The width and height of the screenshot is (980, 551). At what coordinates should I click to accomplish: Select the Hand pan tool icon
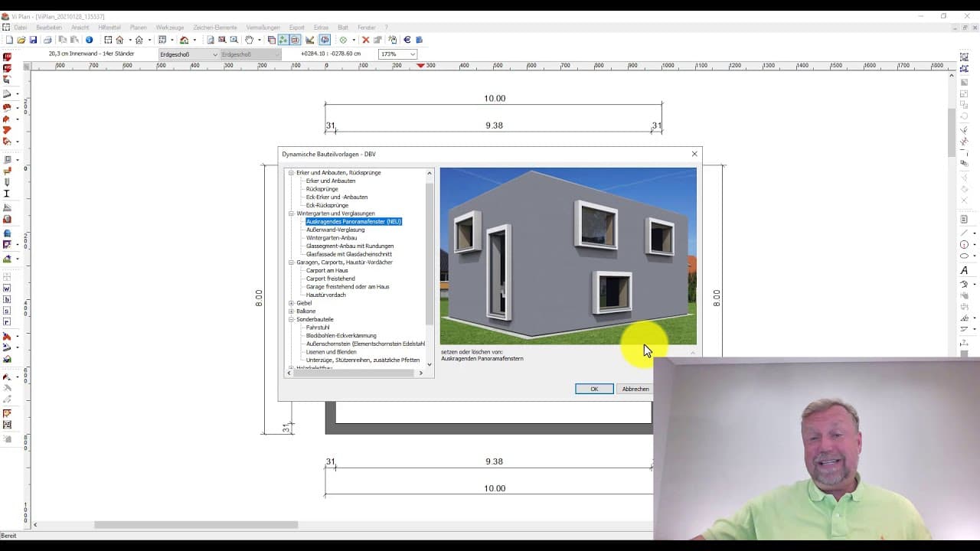click(250, 40)
